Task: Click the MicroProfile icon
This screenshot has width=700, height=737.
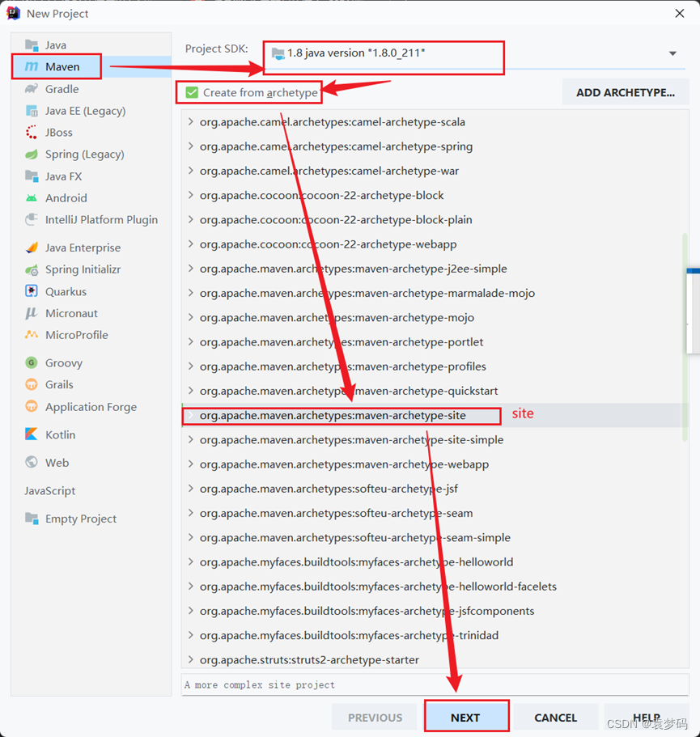Action: click(x=32, y=335)
